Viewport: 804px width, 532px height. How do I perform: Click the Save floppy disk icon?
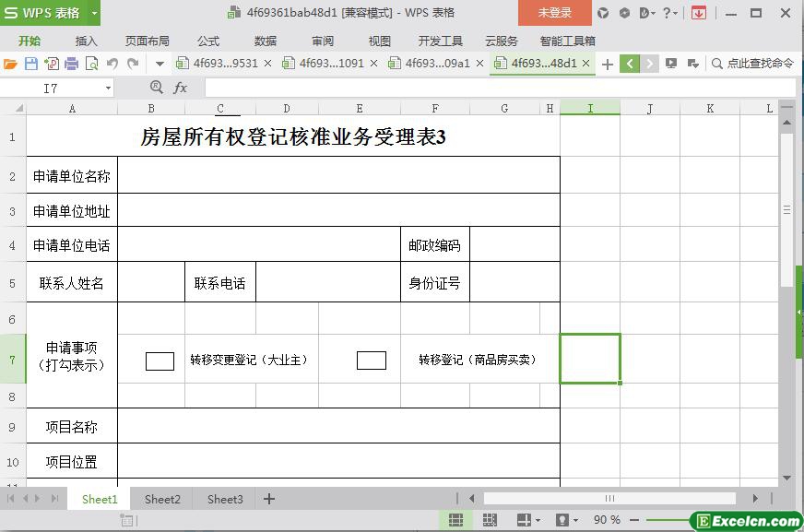pos(31,64)
